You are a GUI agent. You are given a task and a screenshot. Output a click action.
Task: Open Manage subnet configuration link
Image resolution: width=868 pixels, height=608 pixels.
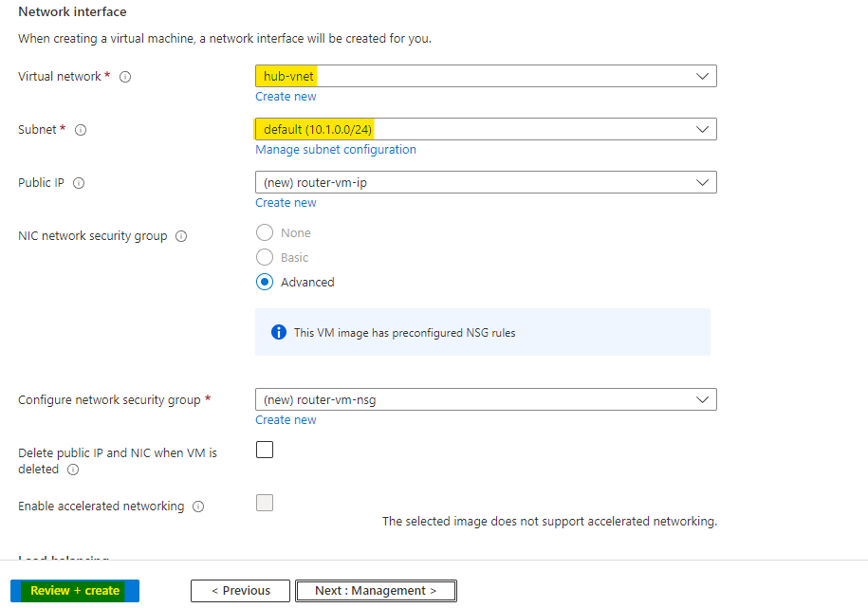[335, 150]
